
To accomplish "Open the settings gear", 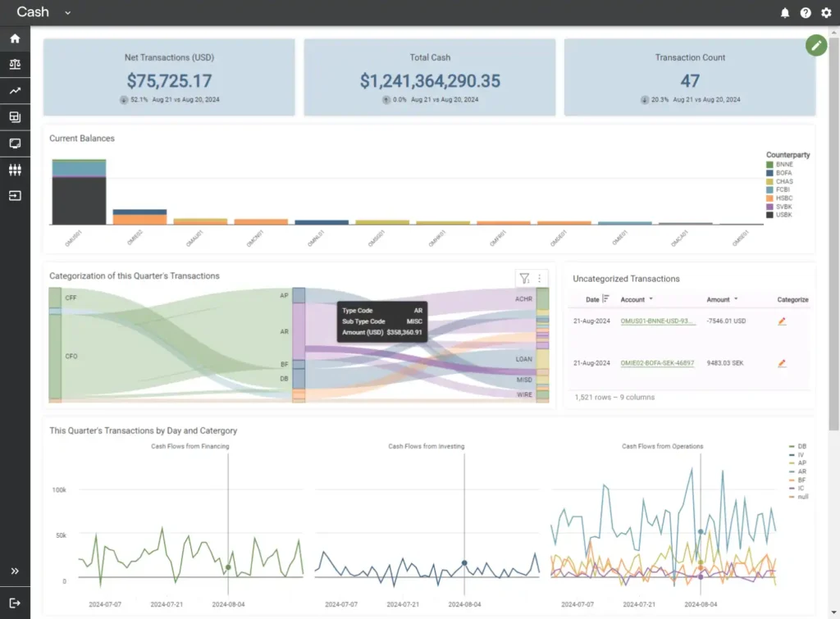I will [827, 13].
